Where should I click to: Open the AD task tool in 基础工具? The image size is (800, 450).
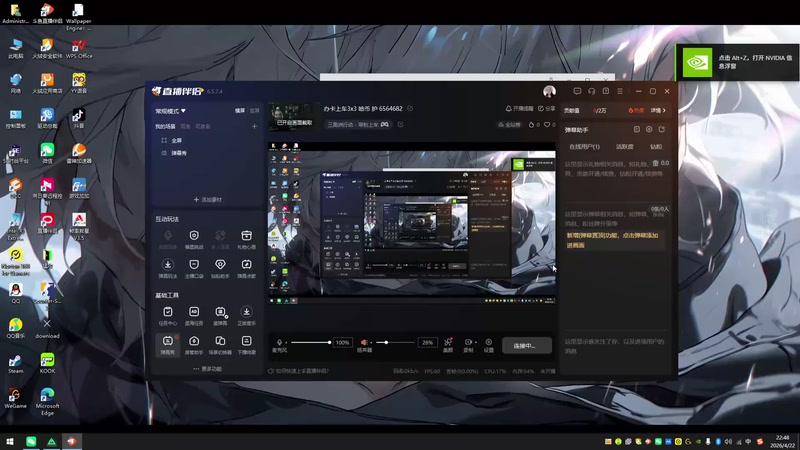pos(194,315)
